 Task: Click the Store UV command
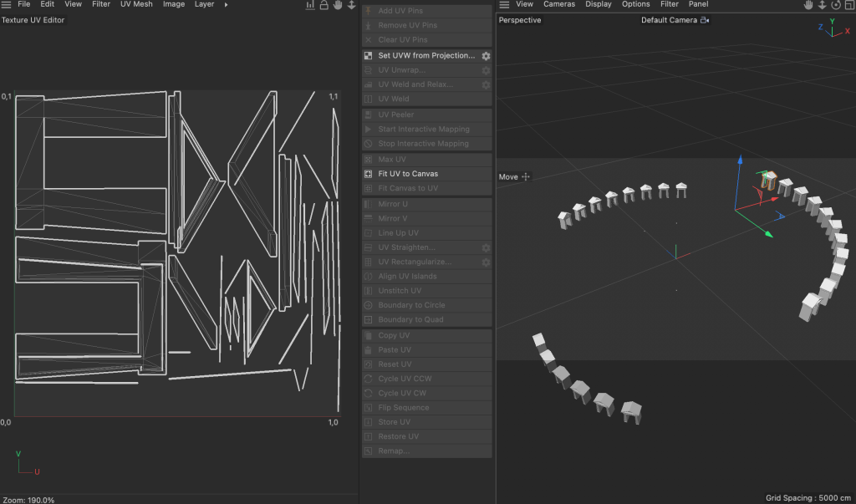point(427,422)
